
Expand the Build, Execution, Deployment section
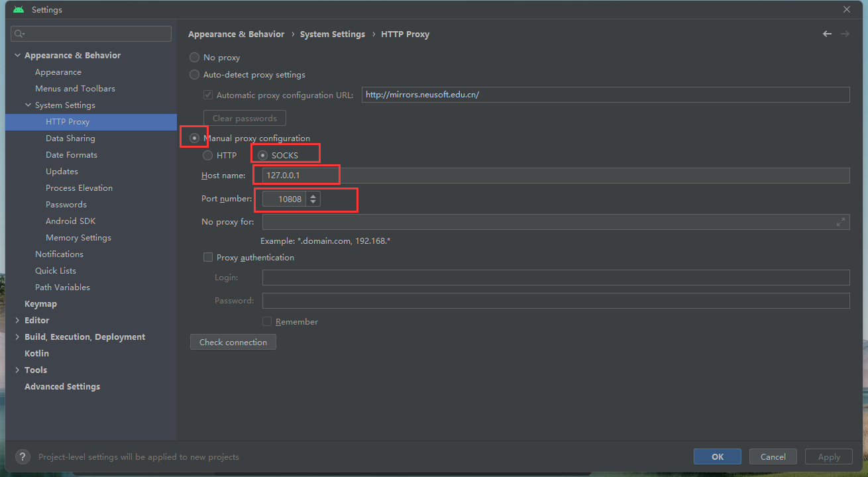[17, 337]
